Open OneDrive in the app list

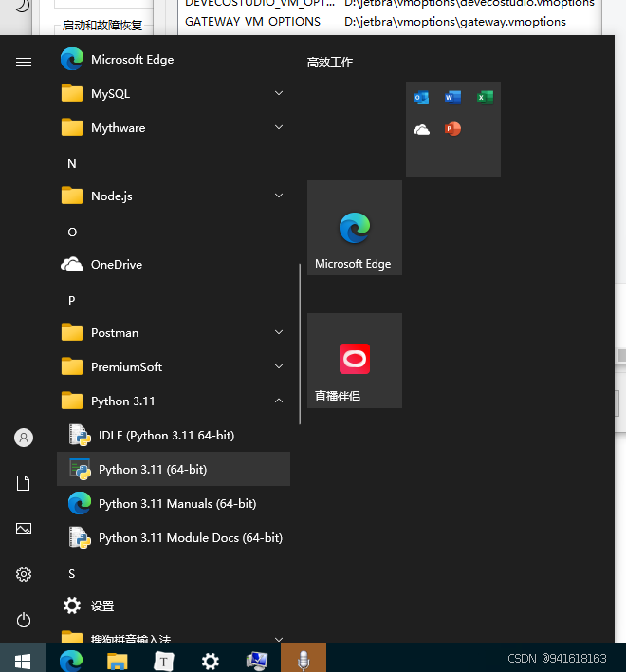pos(174,265)
